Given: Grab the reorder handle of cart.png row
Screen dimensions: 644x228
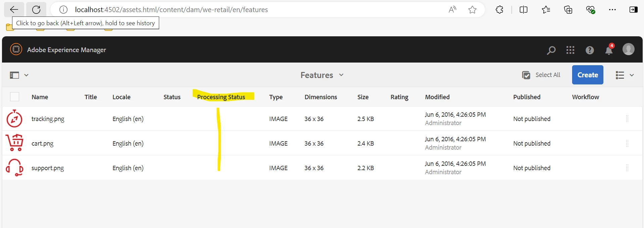Looking at the screenshot, I should click(627, 143).
